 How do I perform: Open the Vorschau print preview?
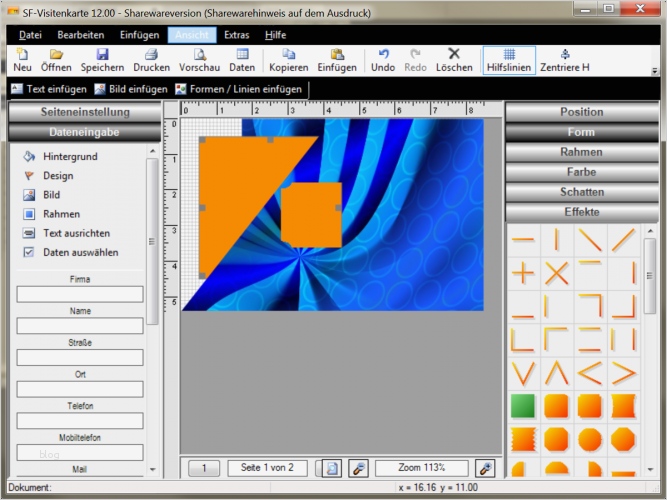pos(200,60)
